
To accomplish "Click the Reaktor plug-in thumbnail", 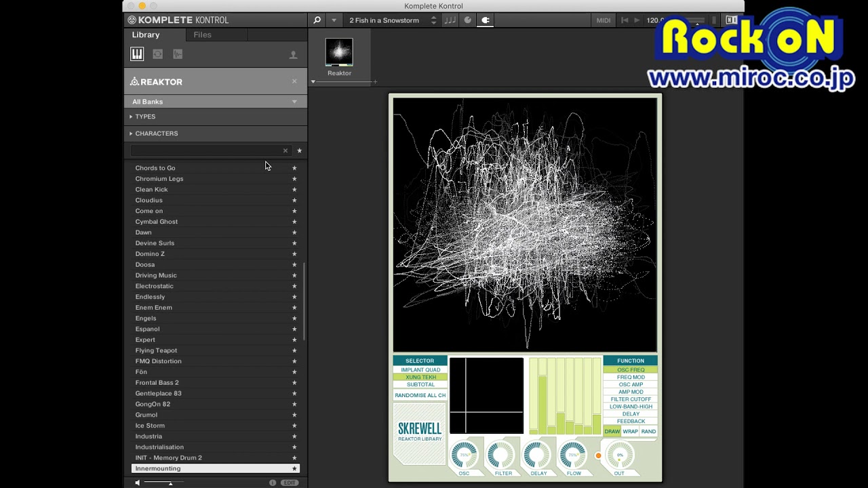I will tap(339, 52).
